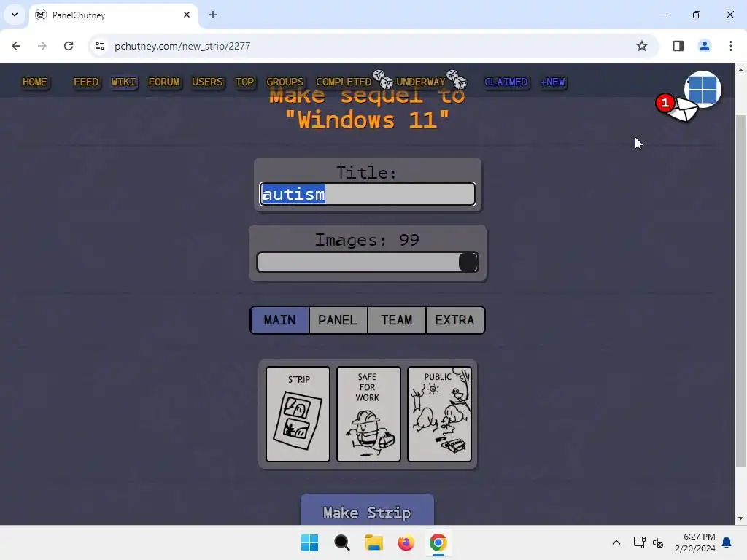Reload the page

[x=69, y=46]
